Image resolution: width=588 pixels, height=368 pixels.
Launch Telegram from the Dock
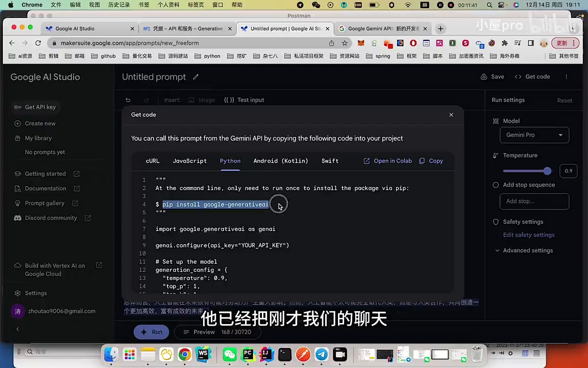[x=321, y=353]
